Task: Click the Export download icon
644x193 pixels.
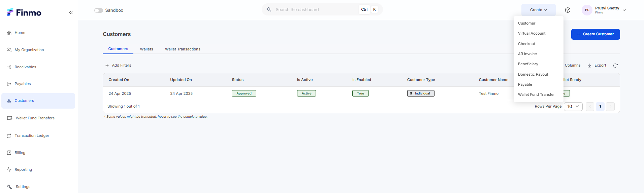Action: [589, 66]
